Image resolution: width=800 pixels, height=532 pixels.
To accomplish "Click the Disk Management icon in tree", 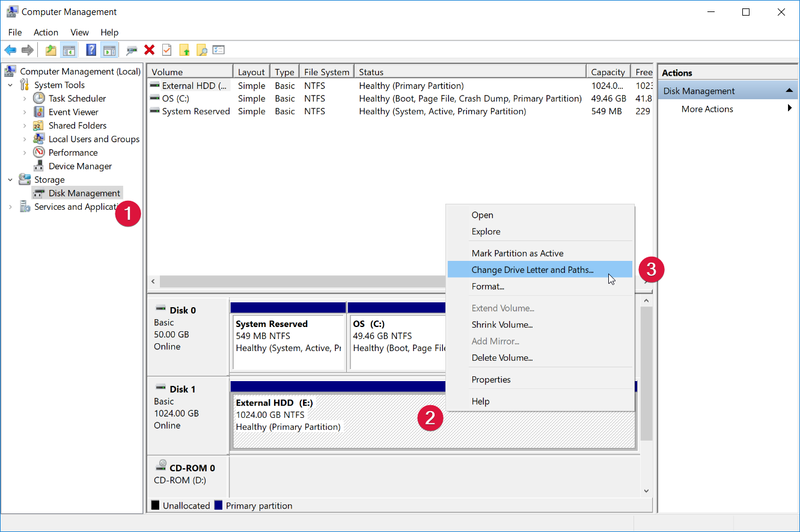I will click(x=38, y=193).
